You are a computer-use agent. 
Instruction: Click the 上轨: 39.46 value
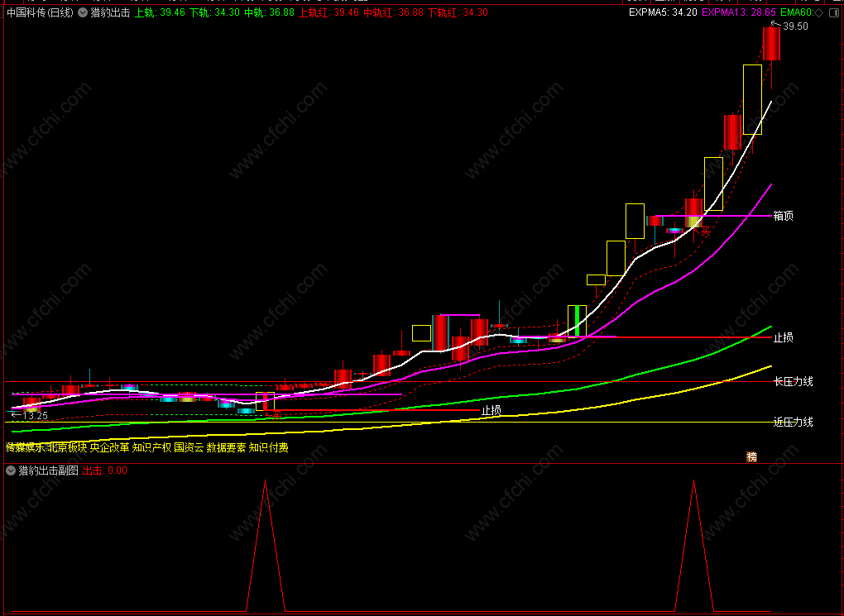pos(160,12)
